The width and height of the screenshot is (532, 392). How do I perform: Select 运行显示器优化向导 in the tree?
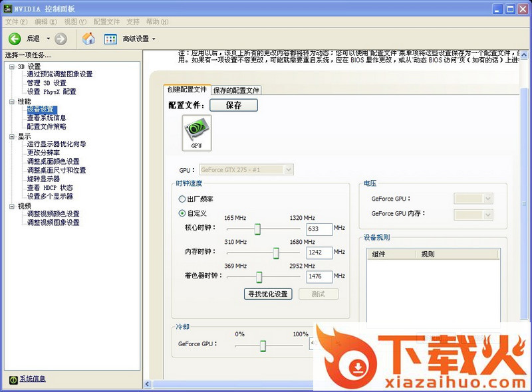pyautogui.click(x=57, y=144)
